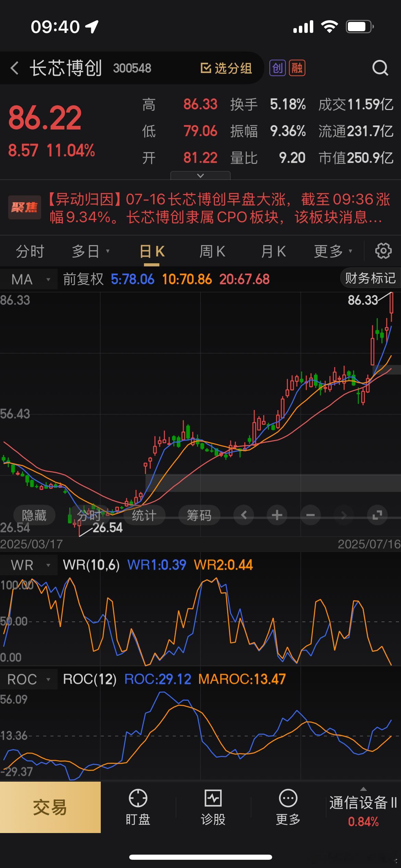401x868 pixels.
Task: Toggle 分时 overlay on chart
Action: tap(89, 515)
